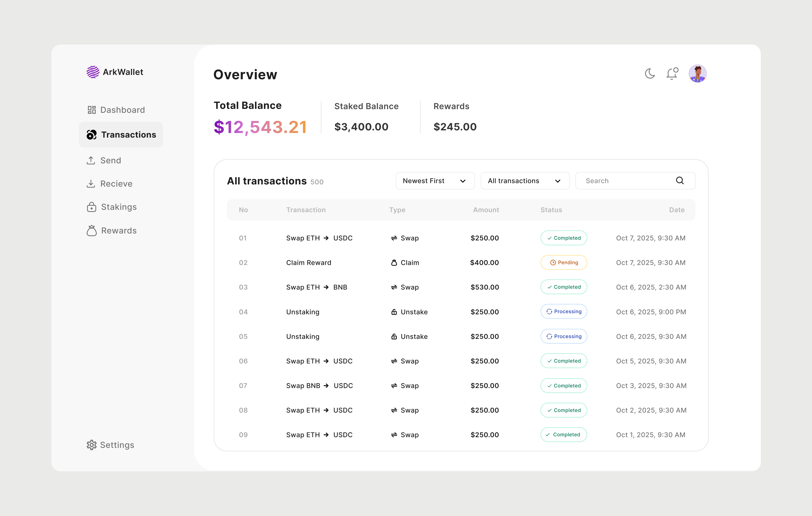Click the Send upload icon
The height and width of the screenshot is (516, 812).
click(x=91, y=160)
